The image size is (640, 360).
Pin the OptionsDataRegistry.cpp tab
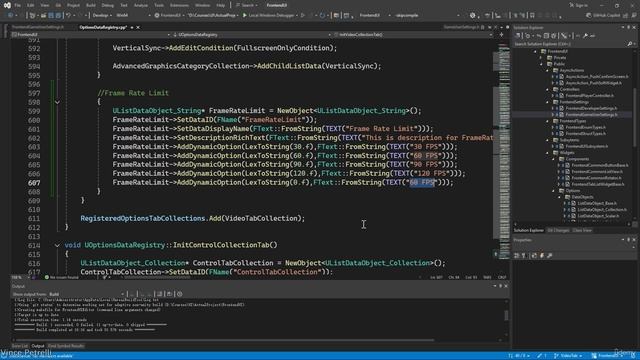click(x=132, y=27)
